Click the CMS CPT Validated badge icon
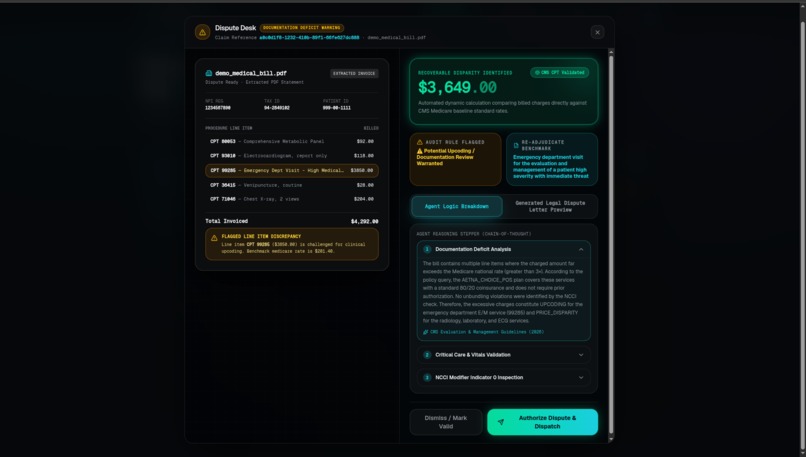806x457 pixels. point(537,72)
